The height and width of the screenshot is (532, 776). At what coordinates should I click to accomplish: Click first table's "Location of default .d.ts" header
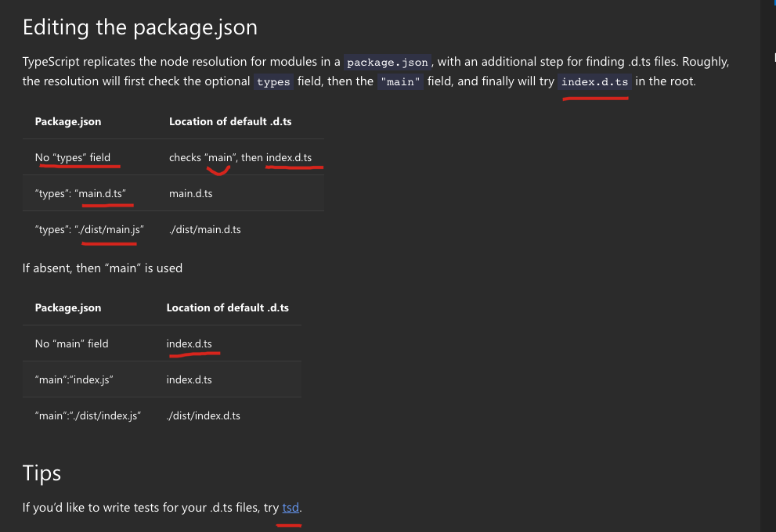click(x=230, y=121)
